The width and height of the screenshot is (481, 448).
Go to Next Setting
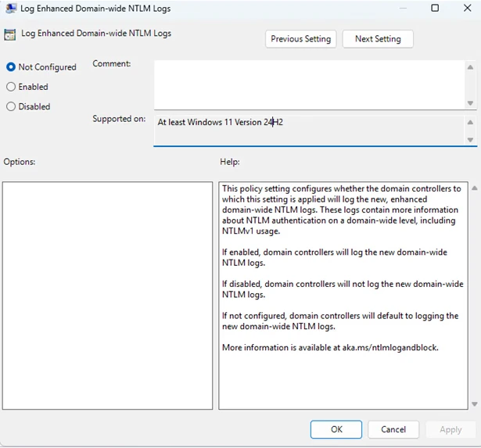coord(378,39)
